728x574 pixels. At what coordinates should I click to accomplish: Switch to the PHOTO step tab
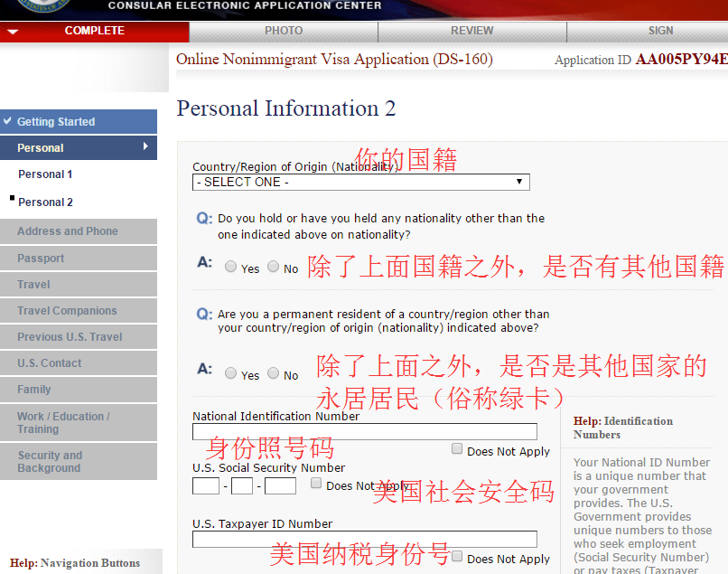[284, 31]
